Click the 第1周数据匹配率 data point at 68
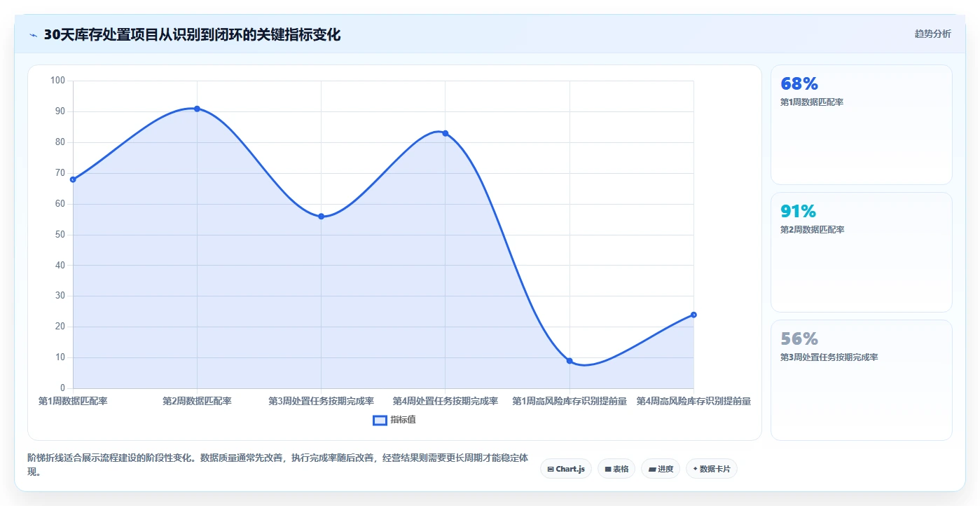This screenshot has width=980, height=506. [73, 179]
